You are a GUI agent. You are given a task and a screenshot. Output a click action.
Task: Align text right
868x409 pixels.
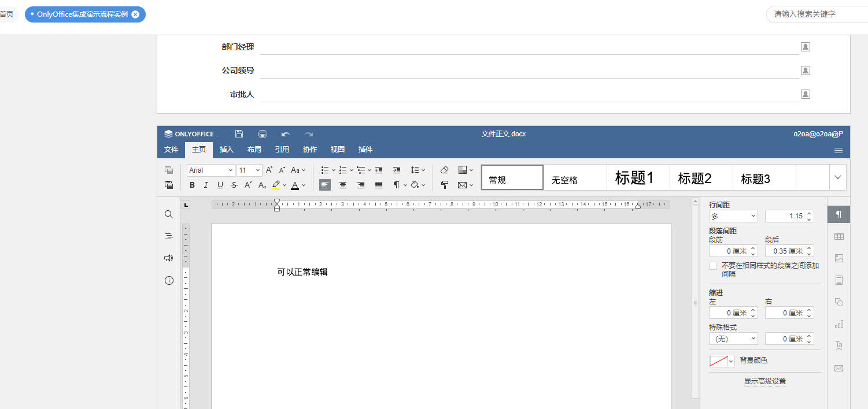tap(361, 185)
